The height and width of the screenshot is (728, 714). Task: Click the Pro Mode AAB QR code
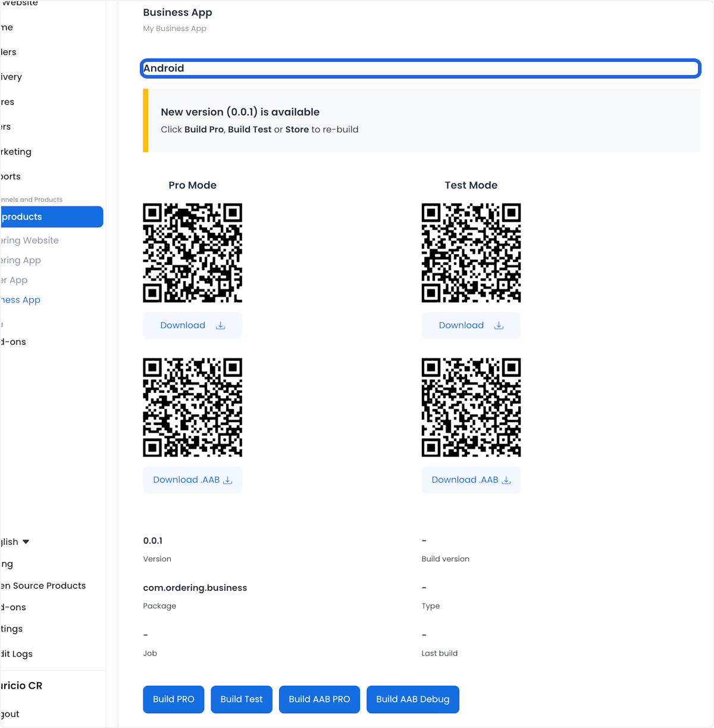[x=192, y=407]
